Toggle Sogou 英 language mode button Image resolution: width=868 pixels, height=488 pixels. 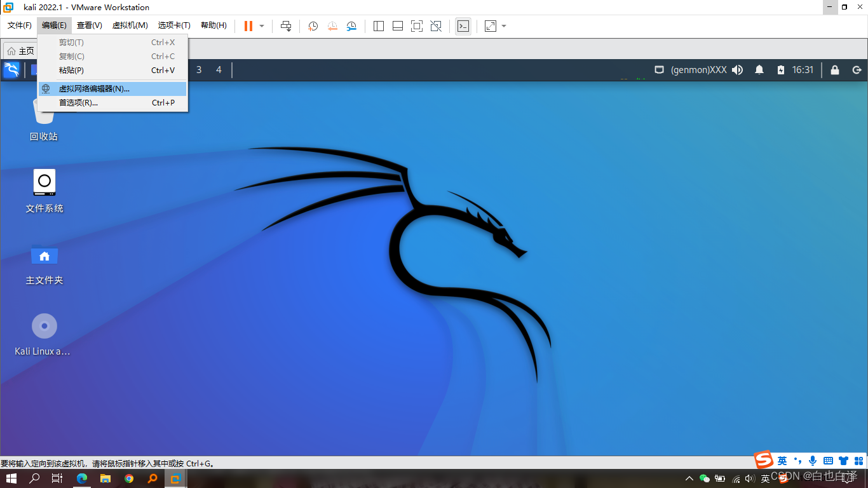(782, 461)
